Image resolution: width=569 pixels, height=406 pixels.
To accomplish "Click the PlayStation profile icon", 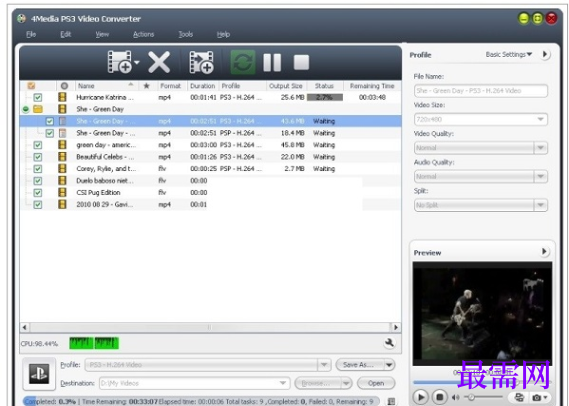I will pyautogui.click(x=39, y=374).
